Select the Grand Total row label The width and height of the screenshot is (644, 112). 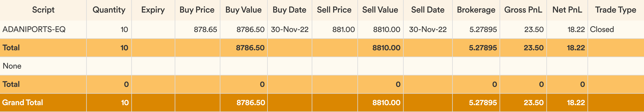23,103
